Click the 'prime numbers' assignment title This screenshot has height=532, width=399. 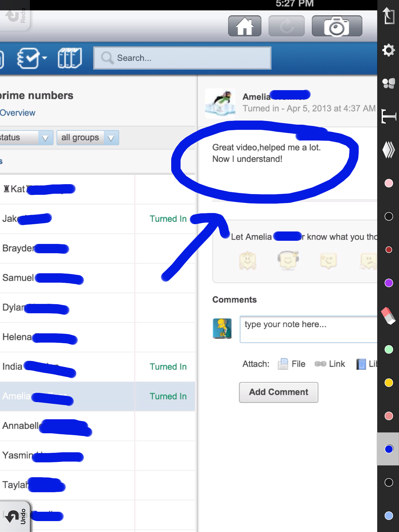point(37,95)
